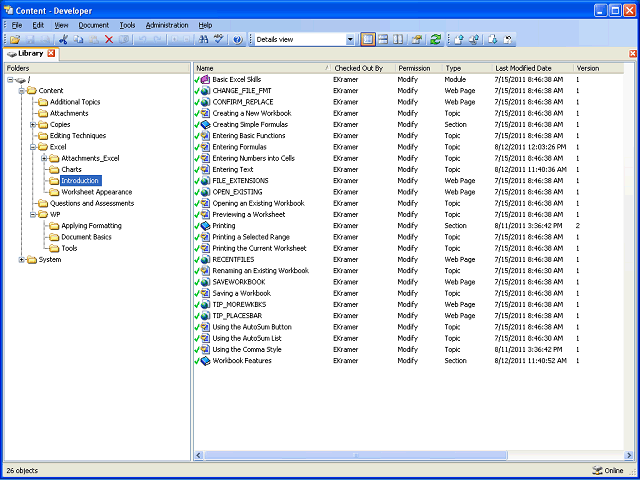Click the Online status indicator
The height and width of the screenshot is (480, 640).
(x=608, y=471)
